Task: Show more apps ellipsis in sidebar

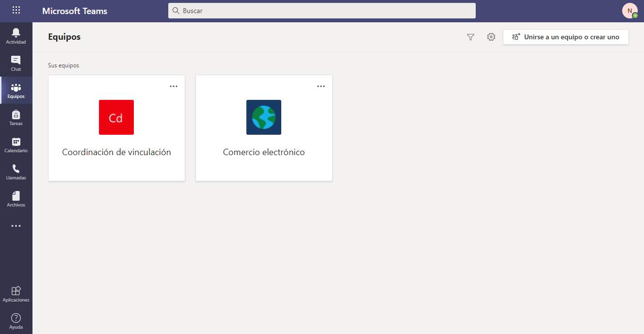Action: coord(16,226)
